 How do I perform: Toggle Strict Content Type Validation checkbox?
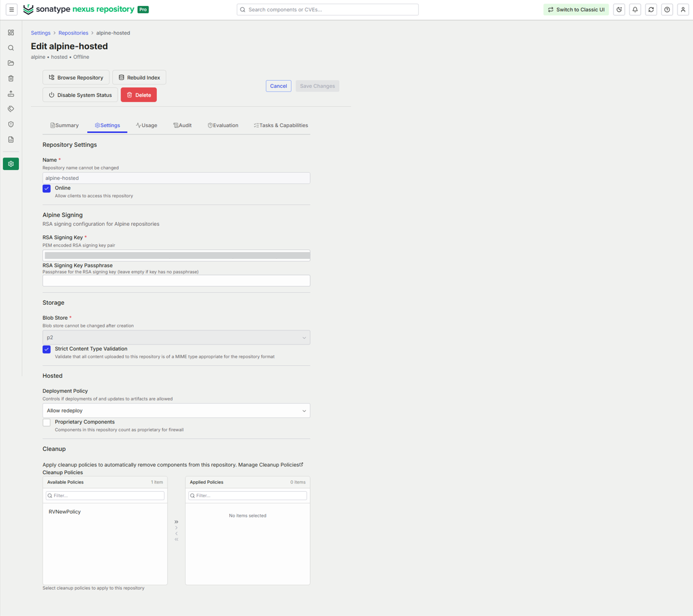[46, 349]
